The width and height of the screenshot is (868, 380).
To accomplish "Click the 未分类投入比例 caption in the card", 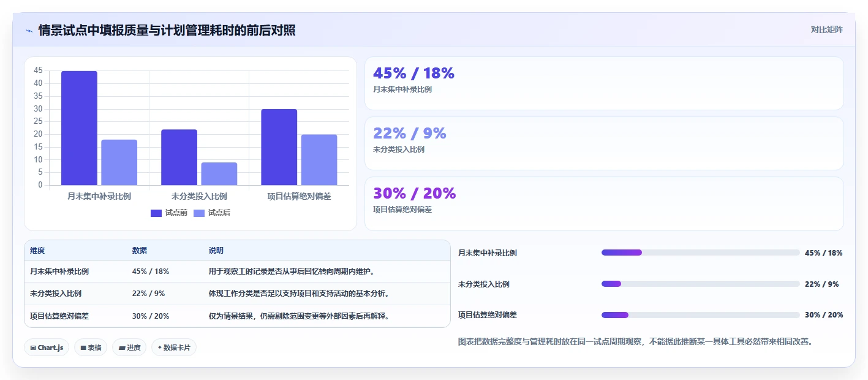I will (399, 150).
